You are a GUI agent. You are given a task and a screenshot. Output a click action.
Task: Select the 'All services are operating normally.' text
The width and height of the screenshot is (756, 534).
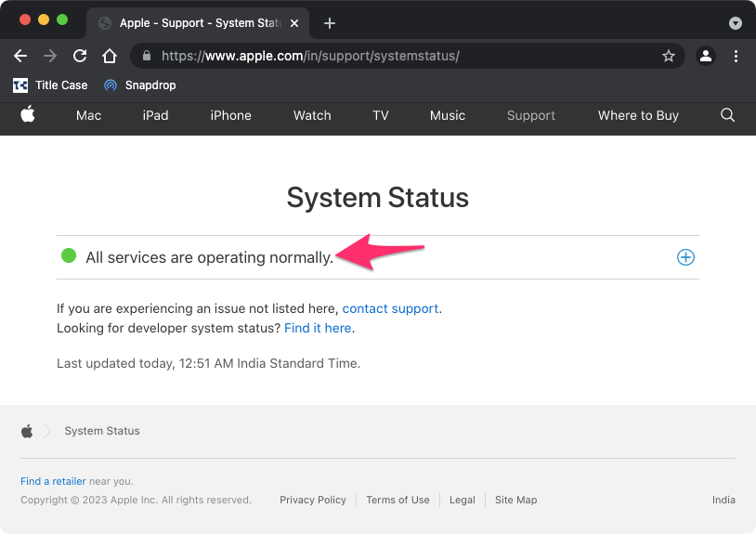(x=209, y=258)
